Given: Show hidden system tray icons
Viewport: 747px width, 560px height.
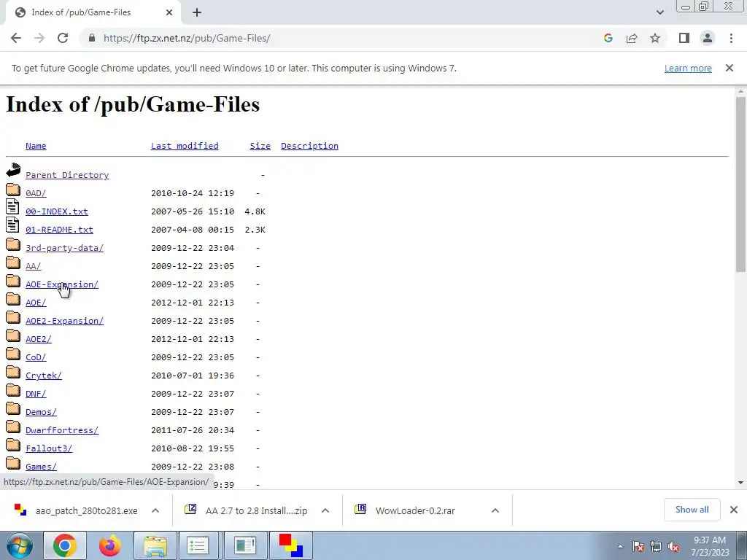Looking at the screenshot, I should point(620,547).
